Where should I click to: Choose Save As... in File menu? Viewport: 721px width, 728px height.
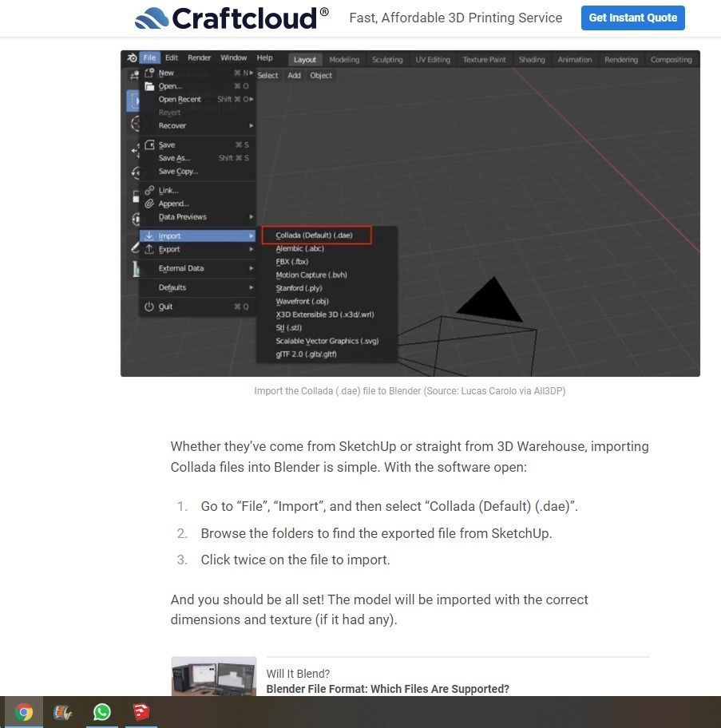point(198,158)
